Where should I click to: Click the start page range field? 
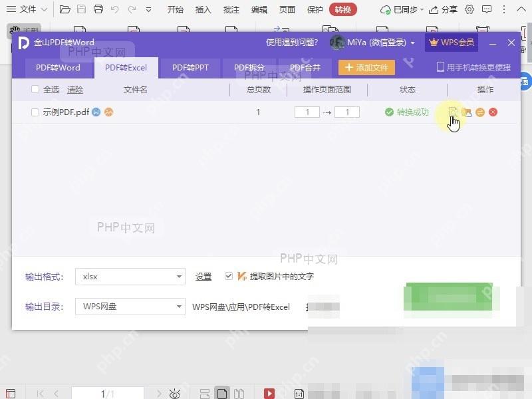307,112
